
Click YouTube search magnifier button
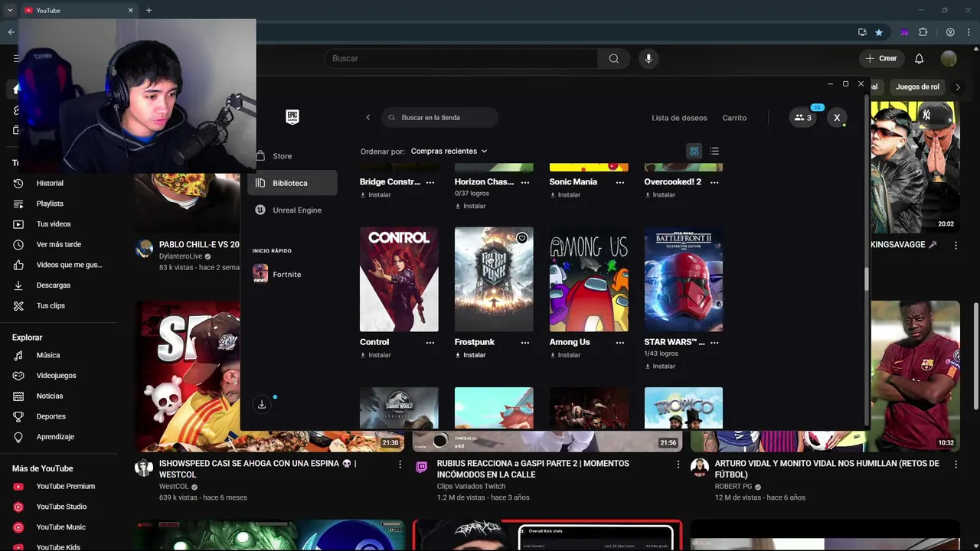pos(614,58)
